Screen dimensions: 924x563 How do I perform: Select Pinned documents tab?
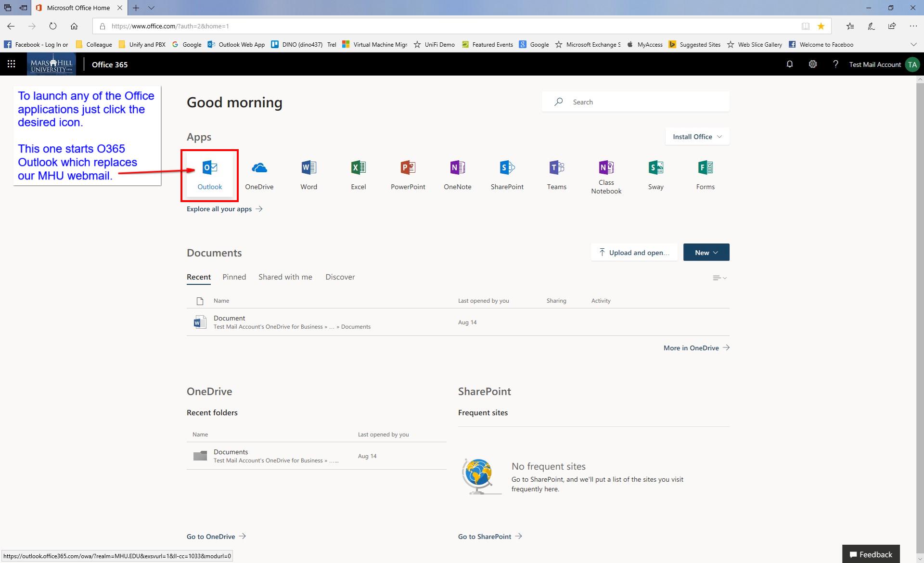tap(234, 276)
